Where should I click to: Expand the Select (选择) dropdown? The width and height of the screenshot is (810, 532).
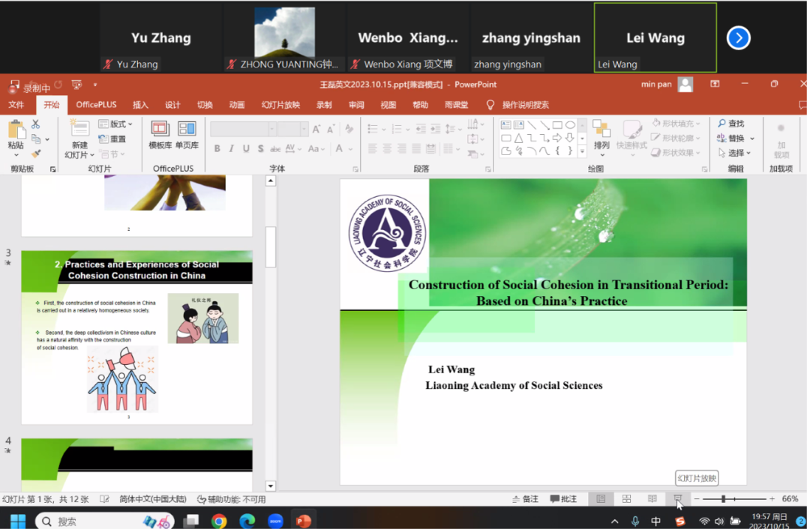(x=739, y=153)
